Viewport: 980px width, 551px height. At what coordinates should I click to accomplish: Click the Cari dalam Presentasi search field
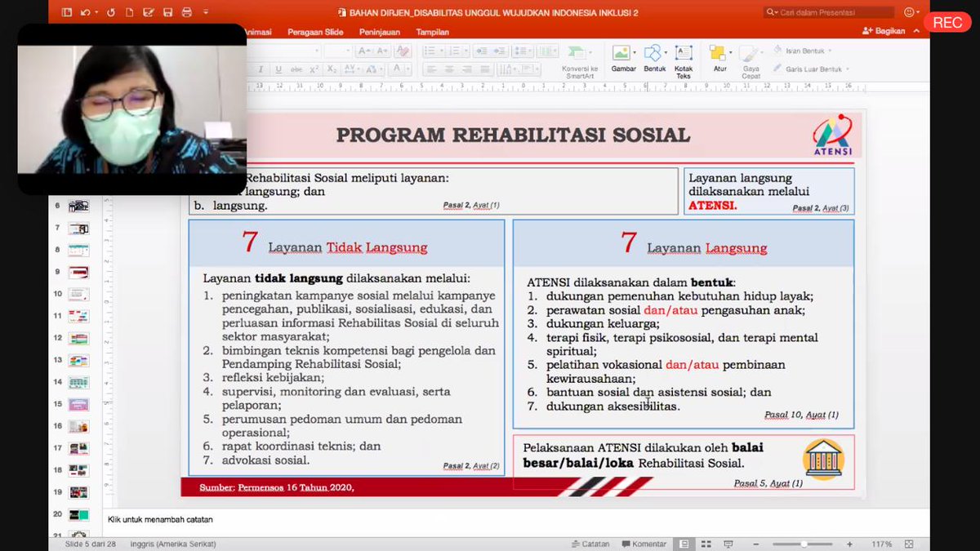[x=829, y=12]
